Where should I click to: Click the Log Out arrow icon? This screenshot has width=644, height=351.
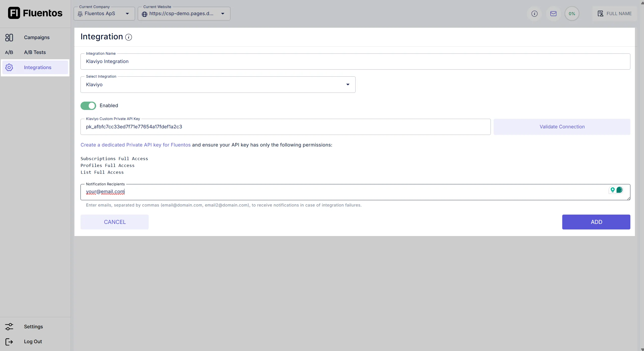coord(9,342)
